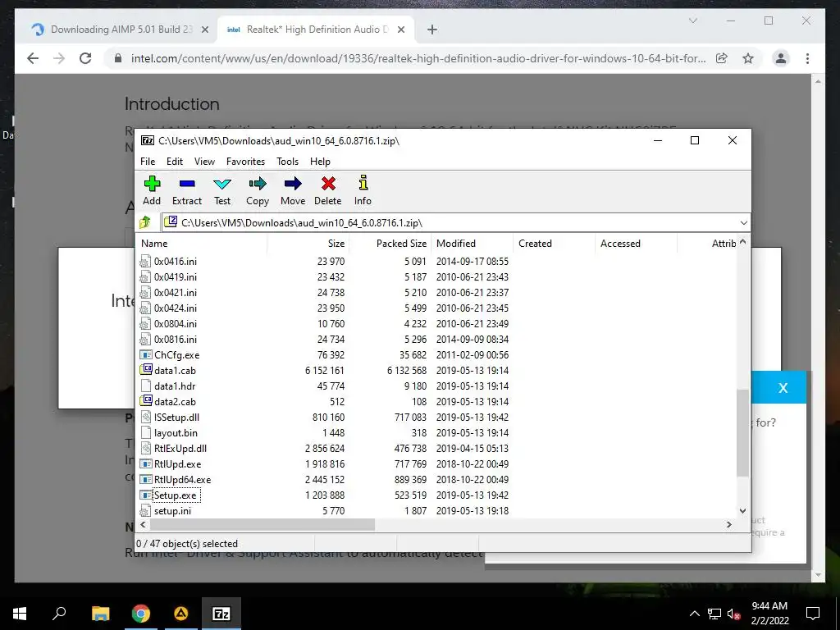Click the file list's vertical scrollbar thumb
The image size is (840, 630).
tap(742, 433)
